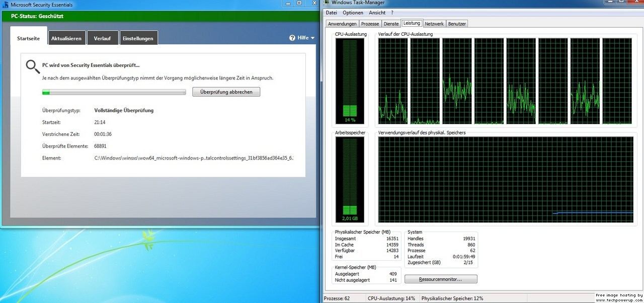Open the Verlauf tab
The image size is (644, 303).
(x=103, y=38)
